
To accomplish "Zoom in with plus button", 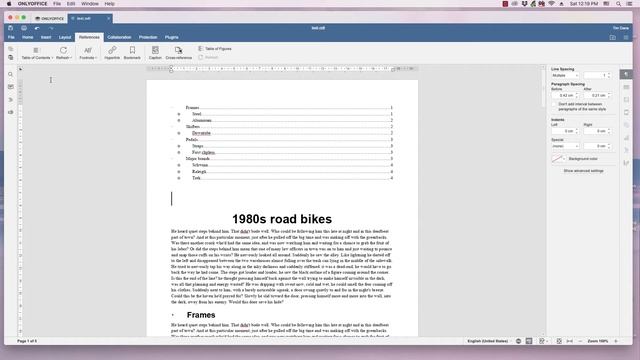I will pyautogui.click(x=616, y=341).
